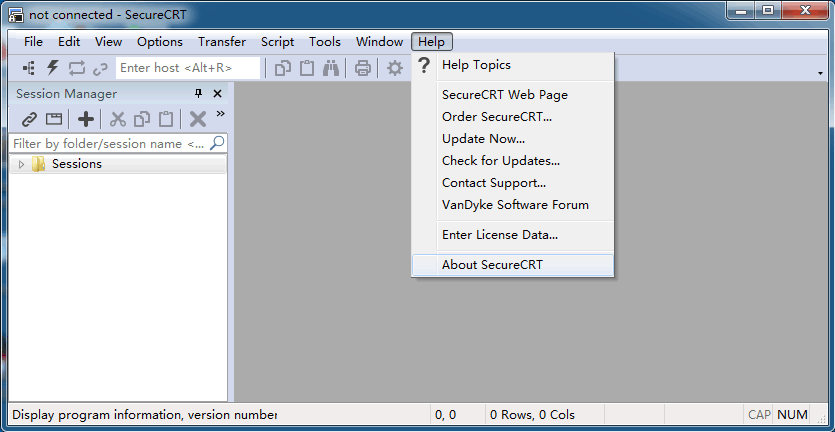
Task: Click the '0, 0' cursor position status
Action: (x=445, y=414)
